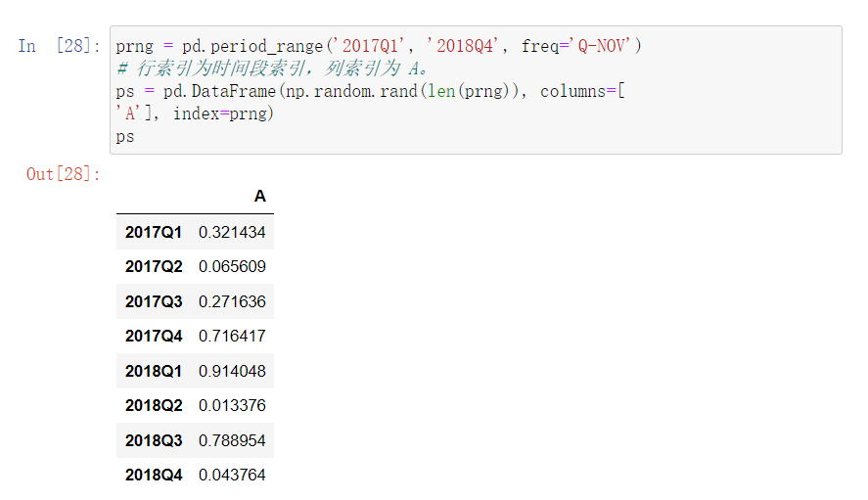Click the value 0.914048 in the table
The image size is (868, 500).
click(232, 371)
